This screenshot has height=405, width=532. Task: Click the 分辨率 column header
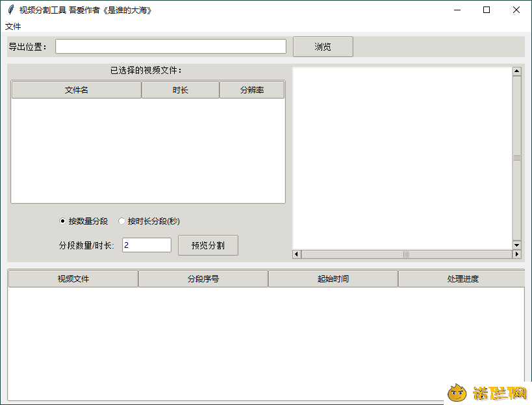[x=252, y=90]
